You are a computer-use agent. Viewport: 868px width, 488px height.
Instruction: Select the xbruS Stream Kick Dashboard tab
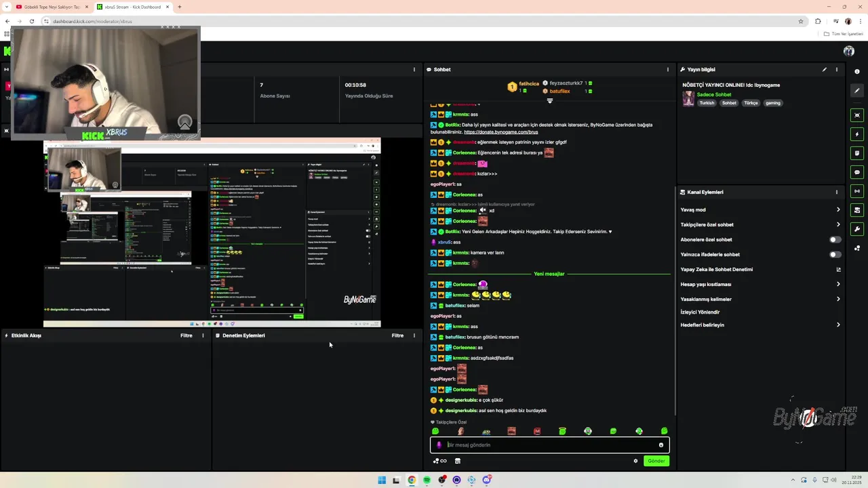pos(133,7)
